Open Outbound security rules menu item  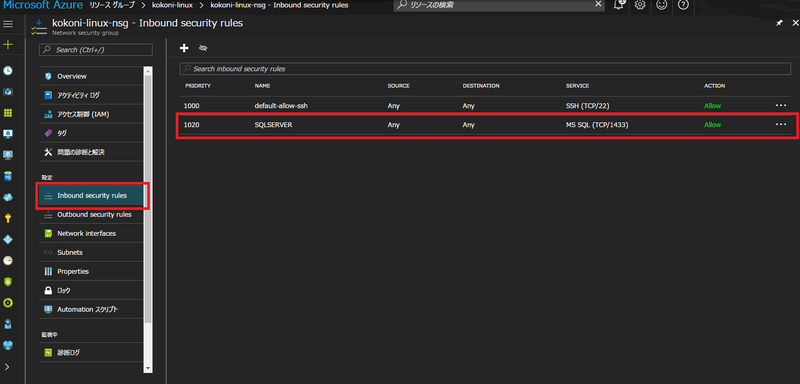91,215
